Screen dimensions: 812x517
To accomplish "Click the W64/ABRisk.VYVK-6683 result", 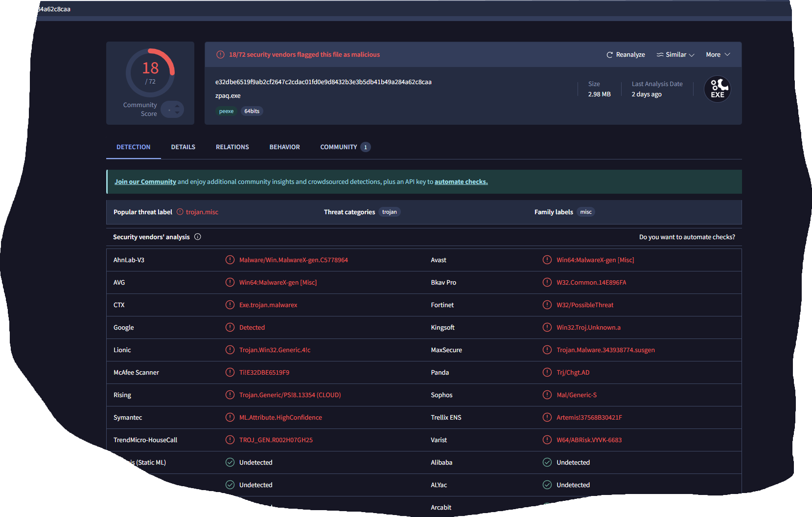I will coord(589,440).
